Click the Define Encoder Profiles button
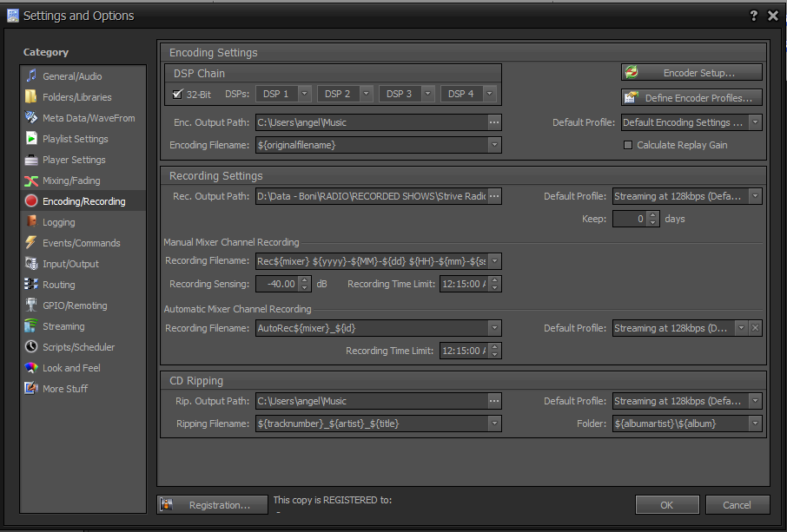This screenshot has height=532, width=787. (691, 97)
